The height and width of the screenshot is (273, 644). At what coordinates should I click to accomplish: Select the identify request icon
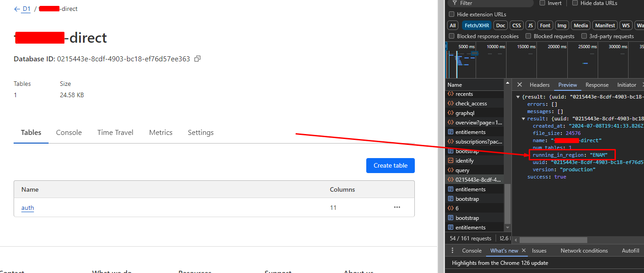[x=451, y=161]
